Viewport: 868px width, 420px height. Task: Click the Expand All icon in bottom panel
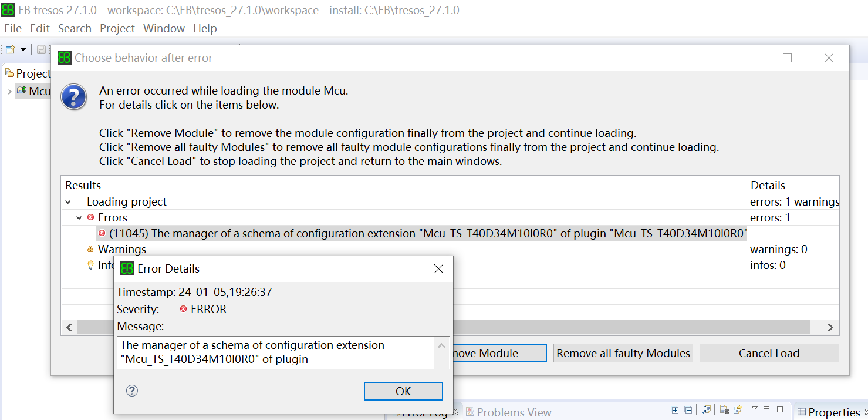[675, 409]
